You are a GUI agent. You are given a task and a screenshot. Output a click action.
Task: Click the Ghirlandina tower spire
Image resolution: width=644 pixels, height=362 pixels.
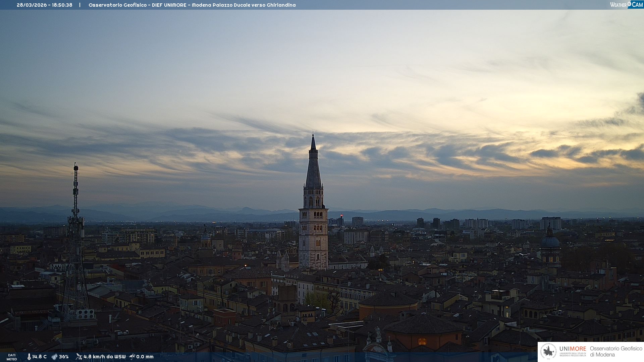(313, 168)
